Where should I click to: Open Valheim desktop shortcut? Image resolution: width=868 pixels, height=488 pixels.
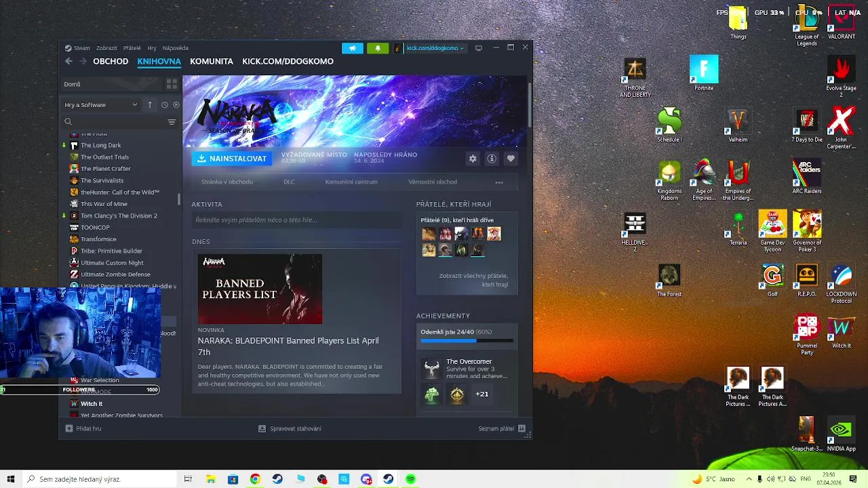click(738, 125)
